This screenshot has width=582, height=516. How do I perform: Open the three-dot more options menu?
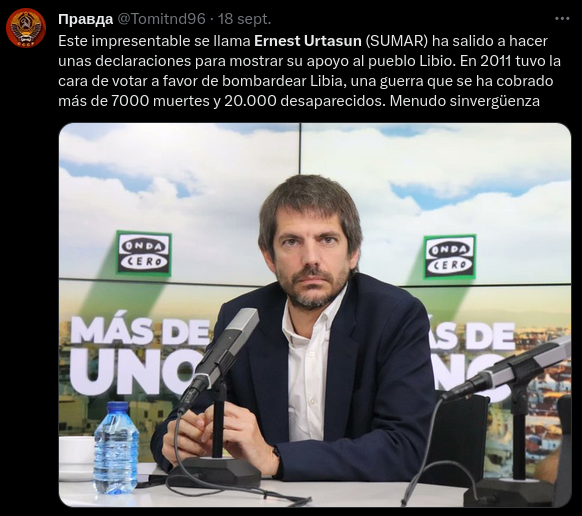[562, 19]
